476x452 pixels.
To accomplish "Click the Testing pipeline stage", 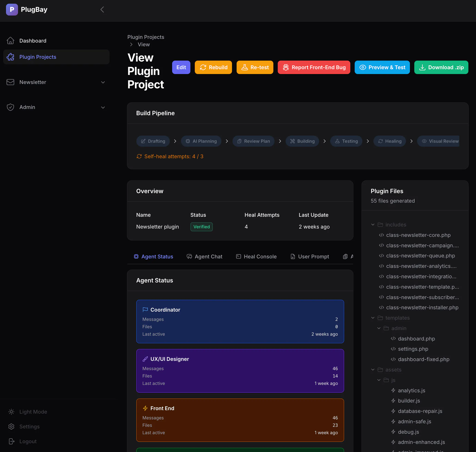I will [x=346, y=141].
